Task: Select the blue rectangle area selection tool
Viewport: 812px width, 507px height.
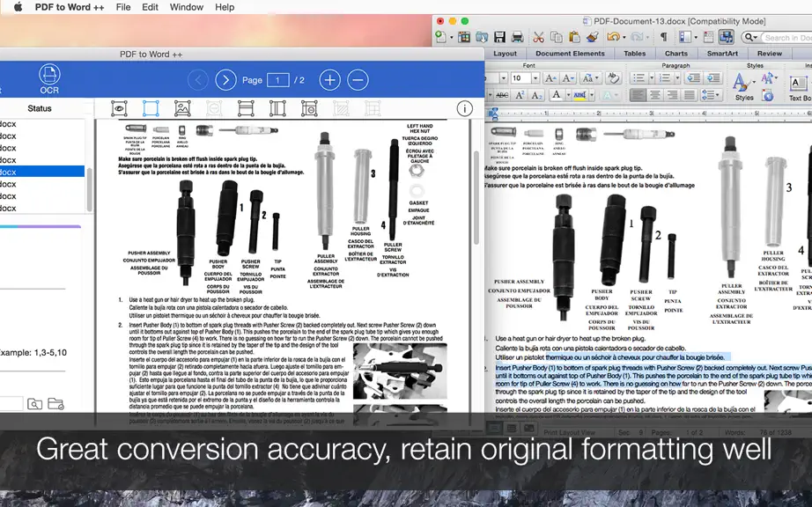Action: 151,108
